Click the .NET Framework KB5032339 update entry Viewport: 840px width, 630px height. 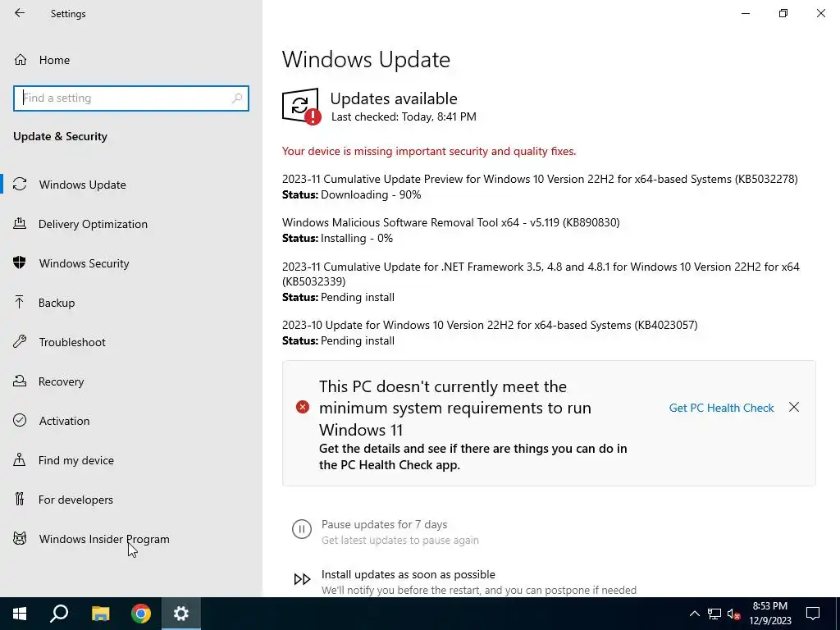tap(541, 274)
